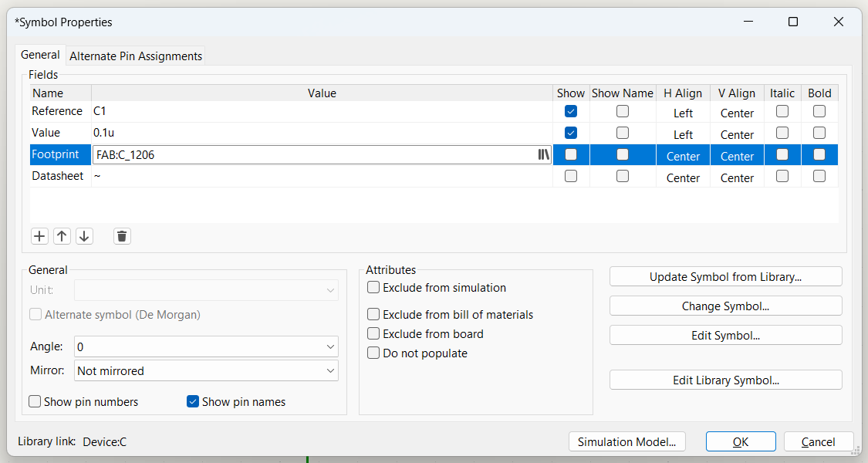The height and width of the screenshot is (463, 868).
Task: Select the General tab
Action: click(40, 55)
